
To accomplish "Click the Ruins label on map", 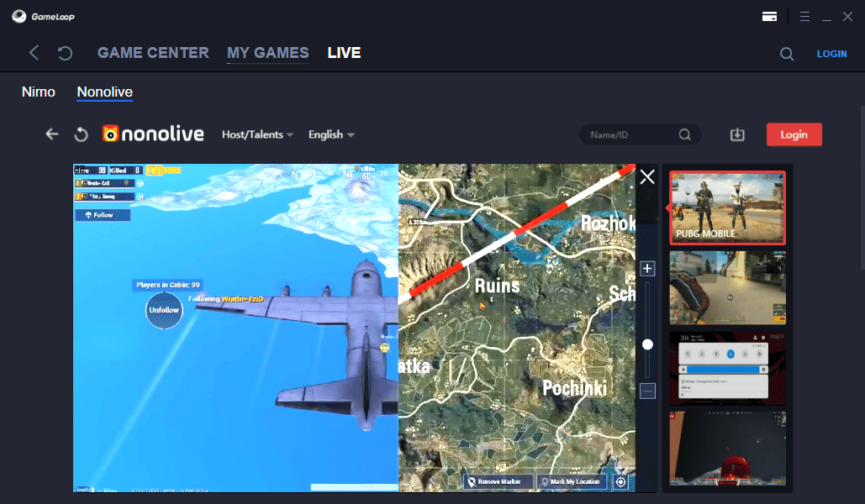I will pyautogui.click(x=497, y=286).
